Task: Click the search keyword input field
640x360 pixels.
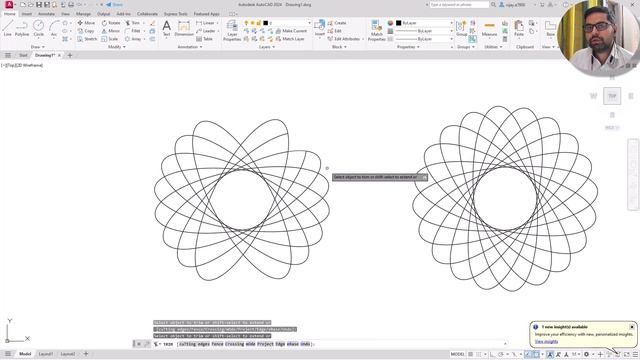Action: click(x=459, y=4)
